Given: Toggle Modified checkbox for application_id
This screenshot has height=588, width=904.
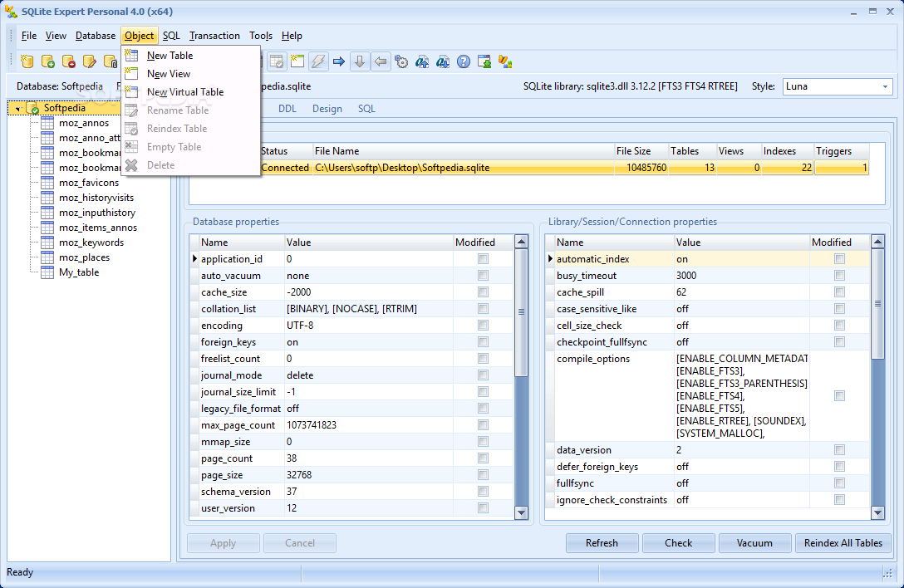Looking at the screenshot, I should pyautogui.click(x=483, y=259).
